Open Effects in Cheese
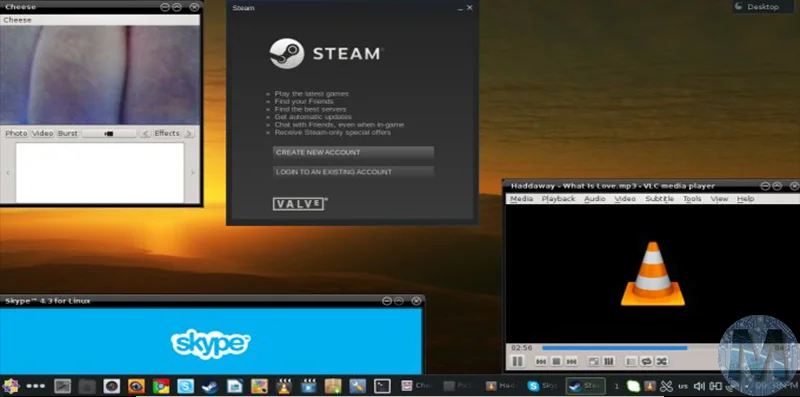Image resolution: width=800 pixels, height=397 pixels. pyautogui.click(x=167, y=133)
